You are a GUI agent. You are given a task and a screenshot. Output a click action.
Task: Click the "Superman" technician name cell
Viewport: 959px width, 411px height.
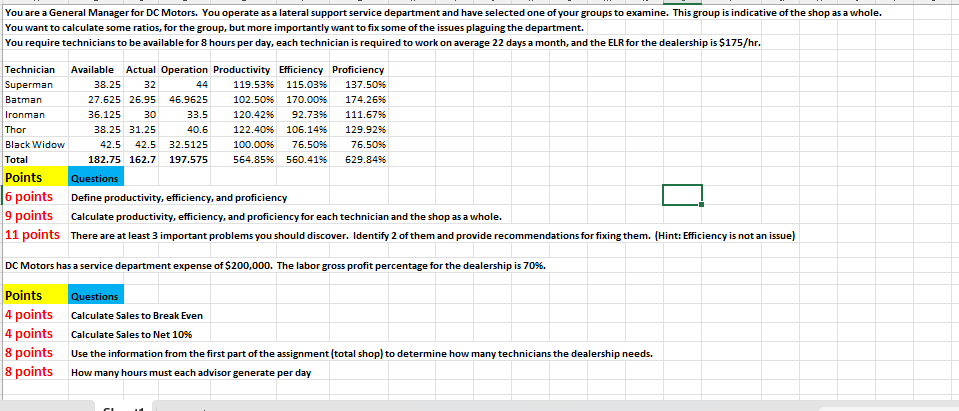coord(34,84)
